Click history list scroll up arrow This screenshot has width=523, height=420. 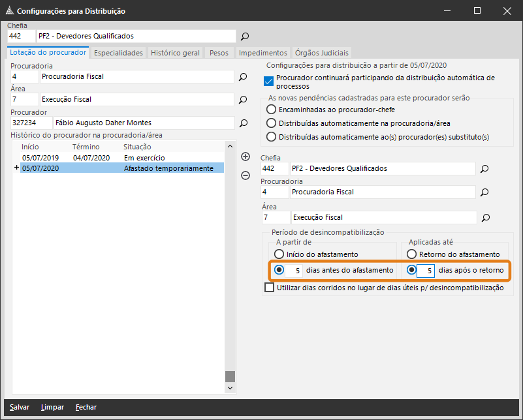pos(230,146)
